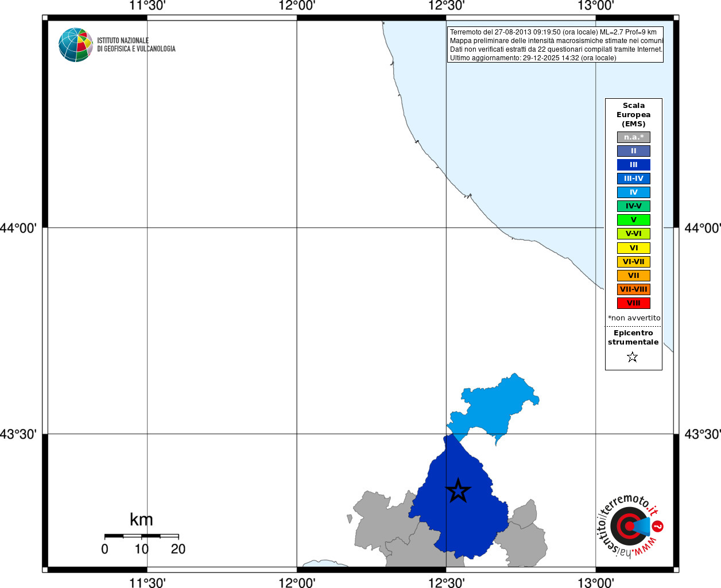This screenshot has height=588, width=721.
Task: Select the III-IV intensity swatch
Action: click(634, 179)
